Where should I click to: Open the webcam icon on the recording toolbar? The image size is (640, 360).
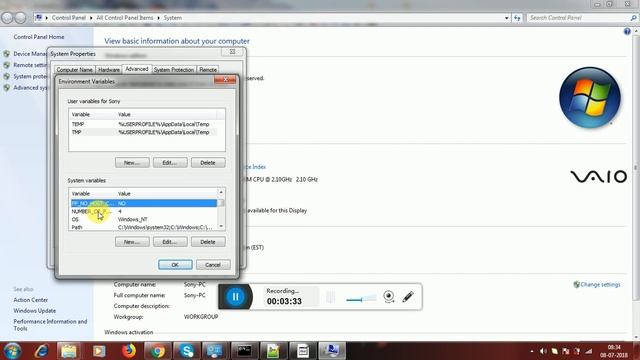(389, 296)
